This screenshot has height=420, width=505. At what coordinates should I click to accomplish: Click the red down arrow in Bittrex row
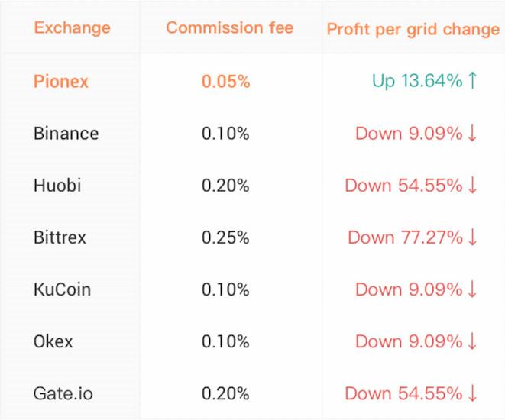pos(472,237)
